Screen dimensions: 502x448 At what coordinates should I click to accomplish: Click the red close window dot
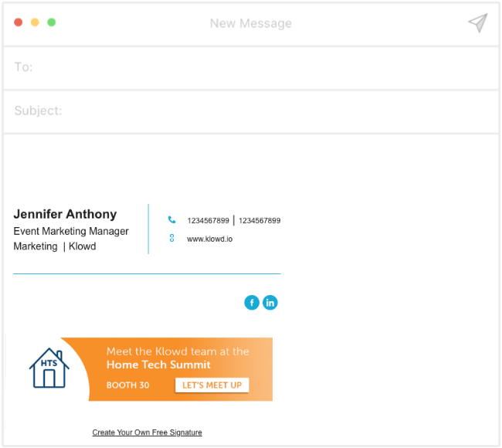[x=19, y=22]
